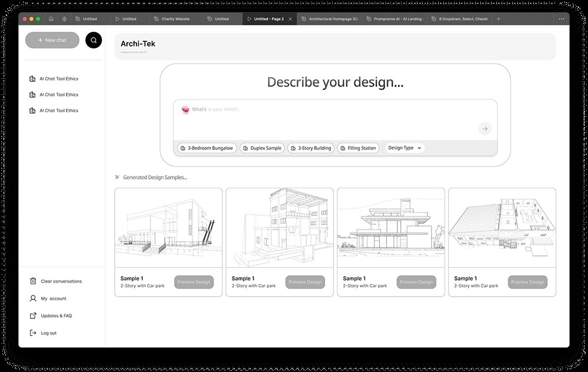Click the send arrow in the prompt box

pos(485,129)
